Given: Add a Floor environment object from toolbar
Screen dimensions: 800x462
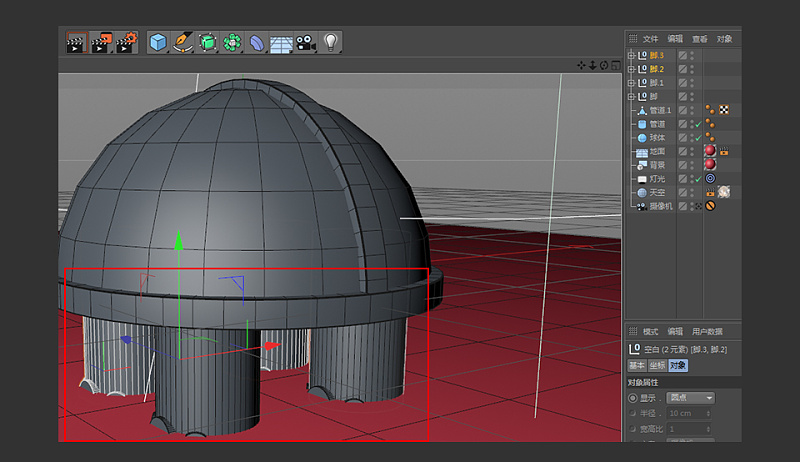Looking at the screenshot, I should 281,43.
